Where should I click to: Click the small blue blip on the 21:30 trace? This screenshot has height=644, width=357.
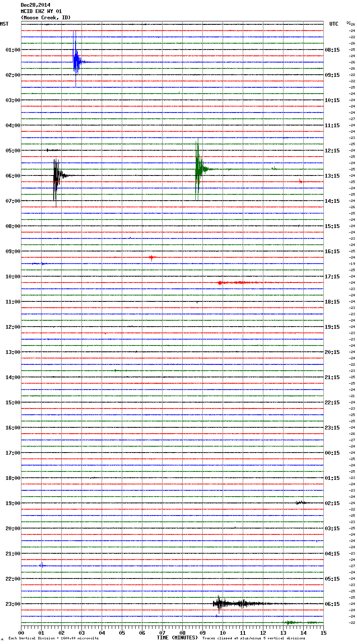42,565
